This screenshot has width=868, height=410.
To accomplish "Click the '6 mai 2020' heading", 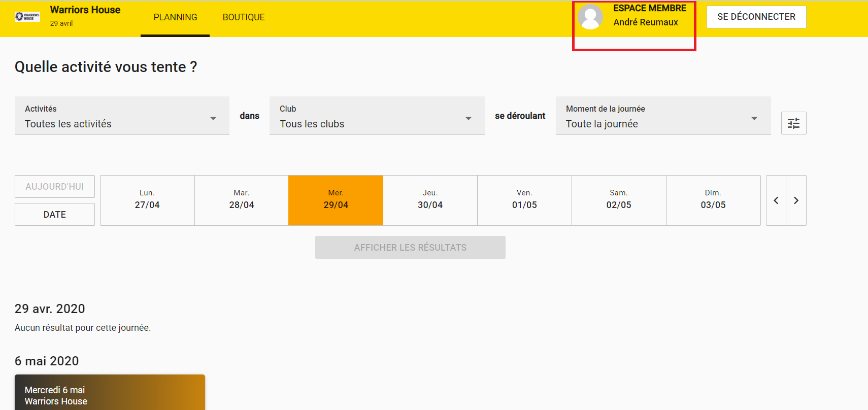I will (x=47, y=361).
